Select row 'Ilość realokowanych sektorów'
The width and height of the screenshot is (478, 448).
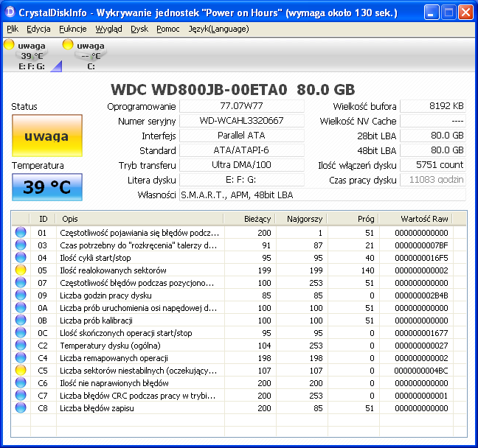tap(239, 270)
